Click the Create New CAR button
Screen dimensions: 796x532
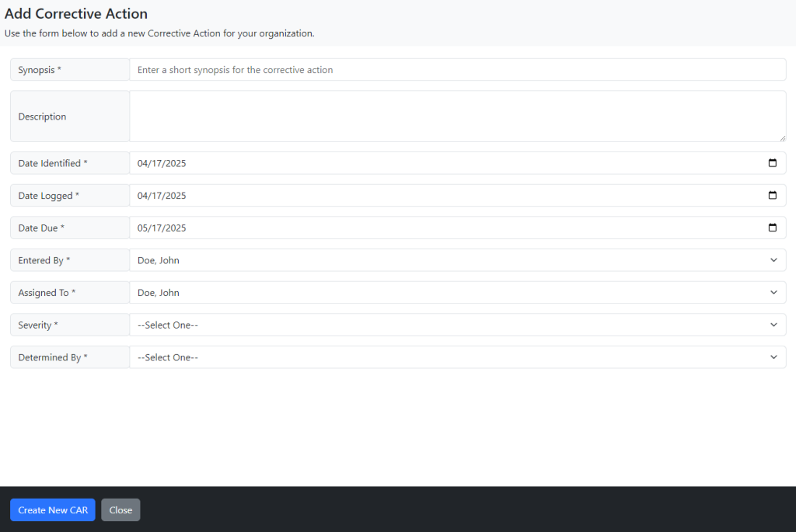(53, 509)
